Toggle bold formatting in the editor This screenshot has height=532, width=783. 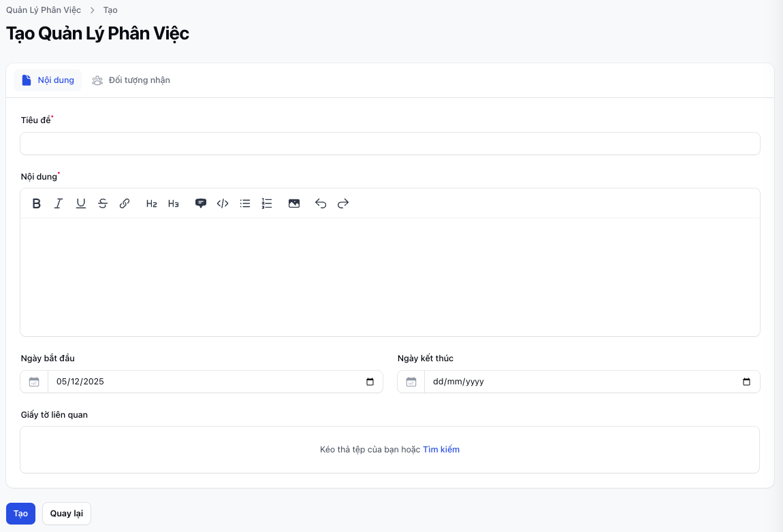coord(37,203)
